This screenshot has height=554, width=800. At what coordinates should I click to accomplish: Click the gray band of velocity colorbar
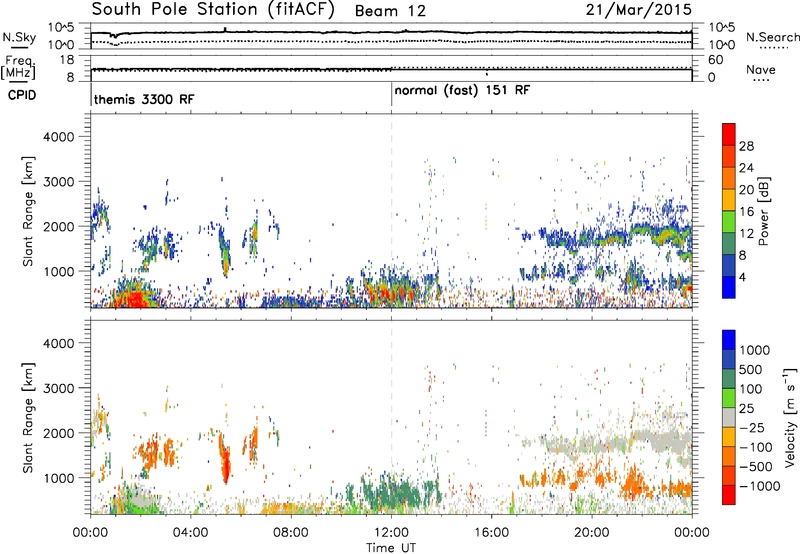click(x=729, y=417)
